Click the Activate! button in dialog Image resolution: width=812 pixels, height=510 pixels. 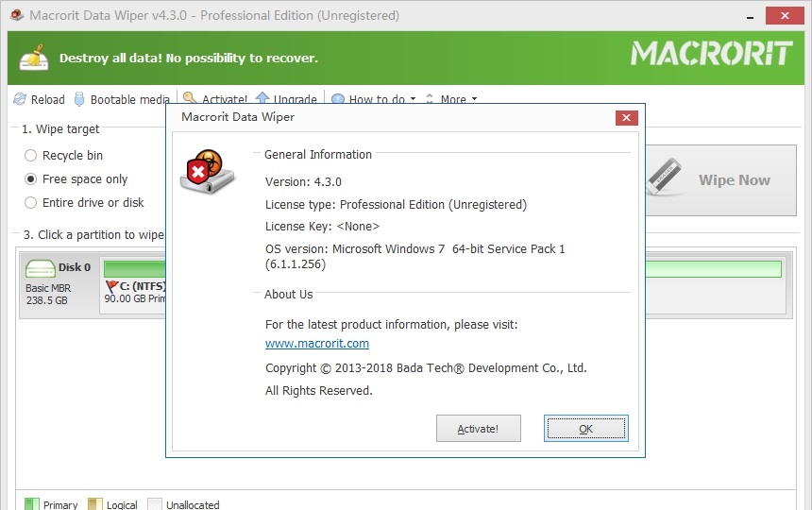479,428
